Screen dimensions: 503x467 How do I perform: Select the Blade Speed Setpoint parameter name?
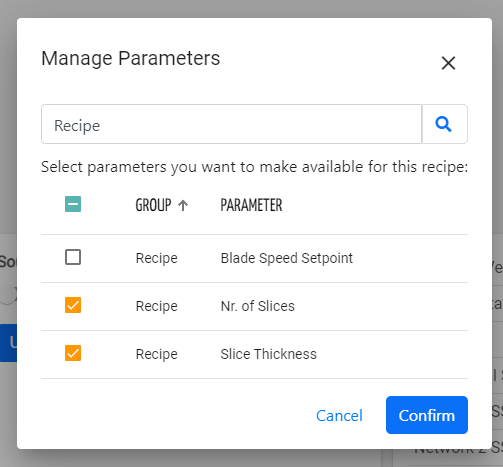click(287, 258)
